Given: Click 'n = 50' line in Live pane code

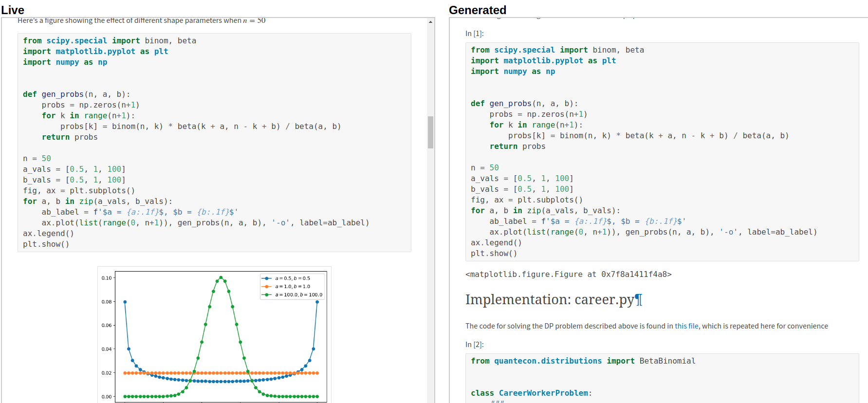Looking at the screenshot, I should pos(37,159).
